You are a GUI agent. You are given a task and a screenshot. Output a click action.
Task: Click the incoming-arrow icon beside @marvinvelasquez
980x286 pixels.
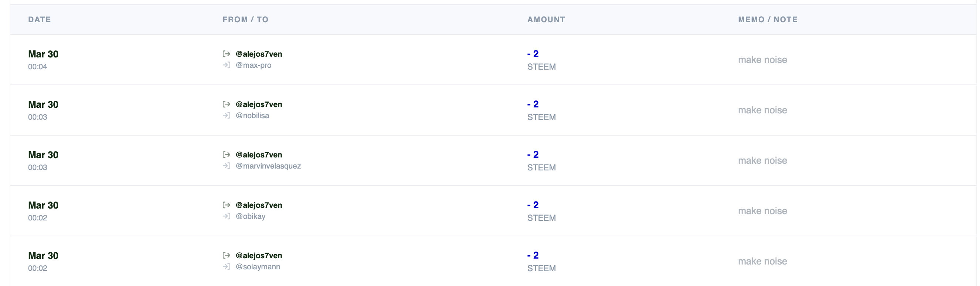coord(226,166)
